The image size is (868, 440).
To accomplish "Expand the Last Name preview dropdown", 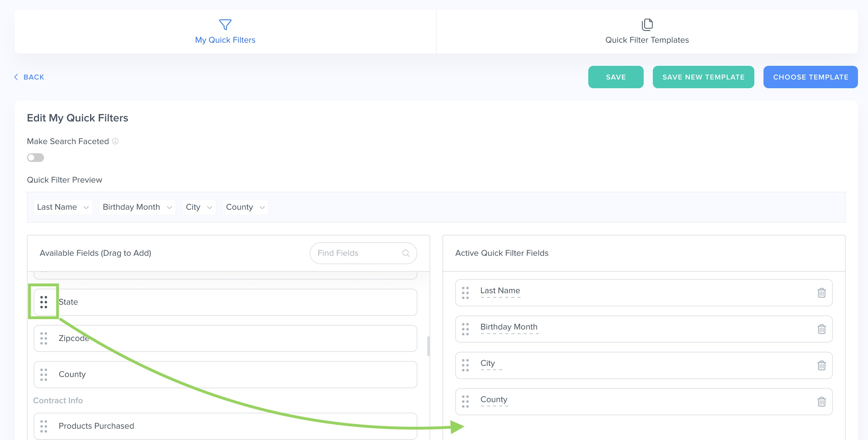I will [63, 207].
